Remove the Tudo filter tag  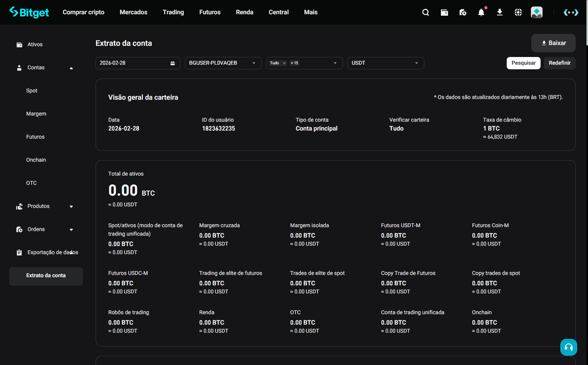(x=284, y=63)
